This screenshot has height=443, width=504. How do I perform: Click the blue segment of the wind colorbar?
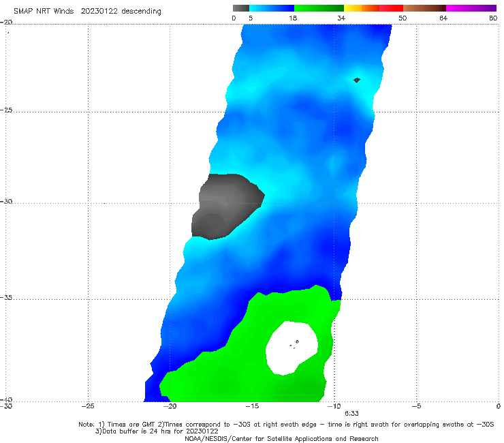(272, 8)
